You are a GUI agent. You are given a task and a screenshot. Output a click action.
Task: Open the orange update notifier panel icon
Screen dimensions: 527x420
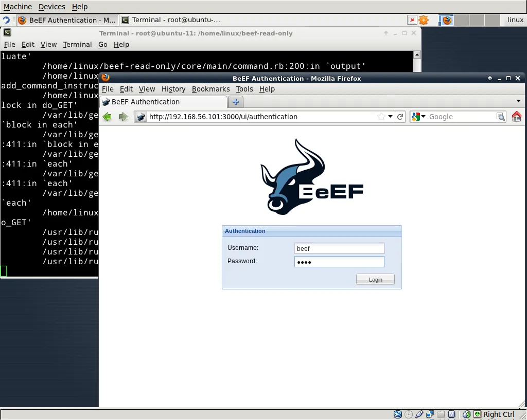424,20
